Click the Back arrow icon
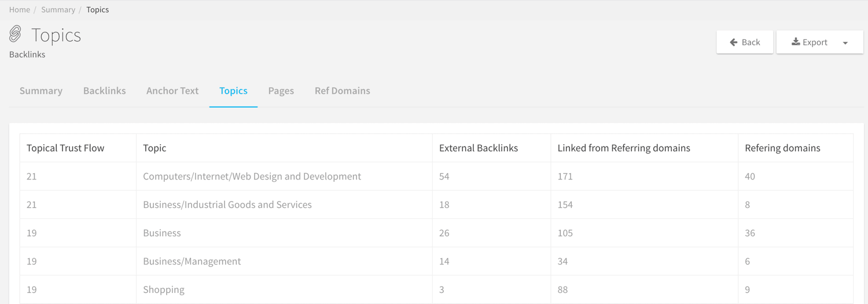The width and height of the screenshot is (868, 304). tap(734, 42)
